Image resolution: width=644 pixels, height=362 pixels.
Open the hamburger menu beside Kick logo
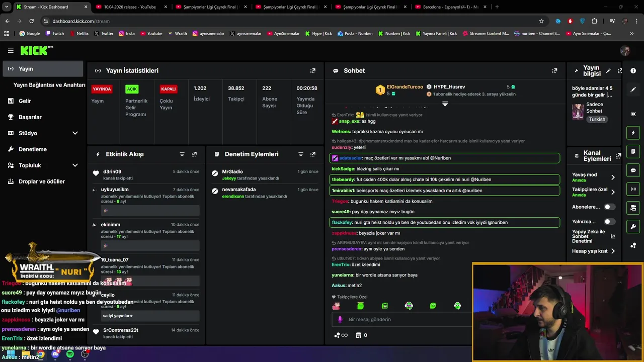[11, 51]
